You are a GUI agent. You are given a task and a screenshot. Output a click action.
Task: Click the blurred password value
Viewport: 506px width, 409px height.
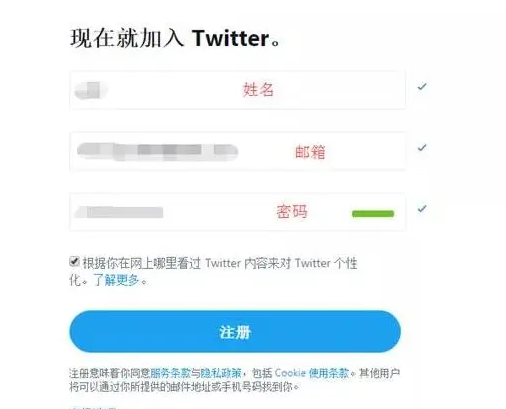click(x=119, y=212)
